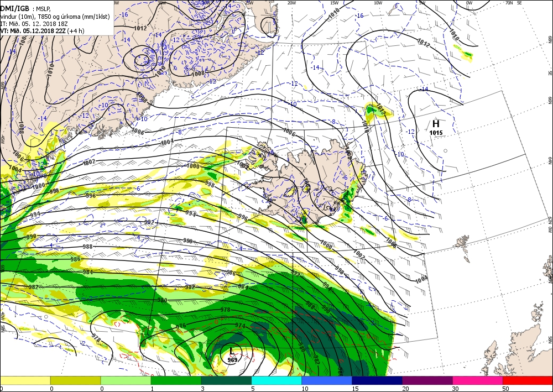This screenshot has width=553, height=392.
Task: Click the '974' isobar label
Action: (x=240, y=325)
